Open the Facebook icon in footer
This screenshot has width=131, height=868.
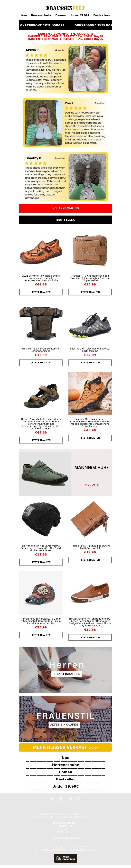[x=52, y=799]
